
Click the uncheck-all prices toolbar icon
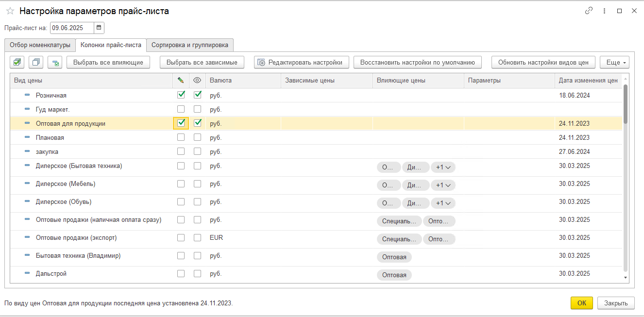point(36,62)
